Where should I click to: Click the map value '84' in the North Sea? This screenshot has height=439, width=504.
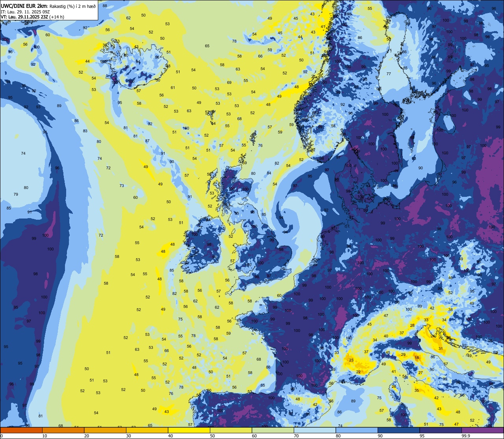coord(269,173)
